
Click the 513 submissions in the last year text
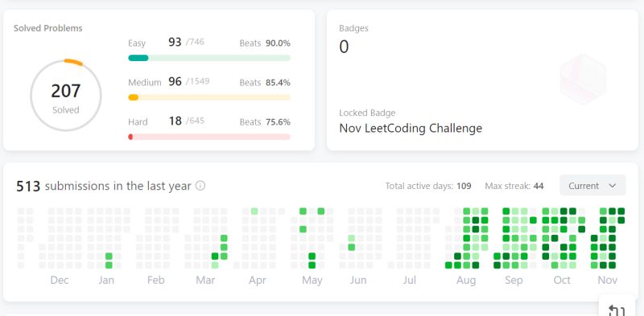click(104, 186)
